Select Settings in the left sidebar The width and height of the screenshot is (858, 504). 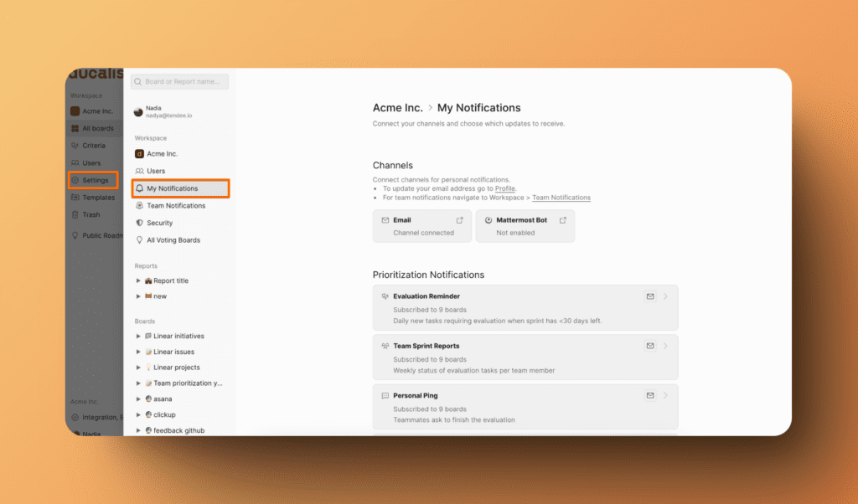pos(92,179)
